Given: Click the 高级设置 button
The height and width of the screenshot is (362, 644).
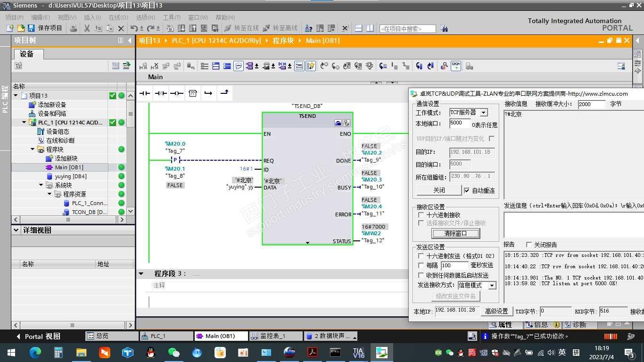Looking at the screenshot, I should pos(496,311).
